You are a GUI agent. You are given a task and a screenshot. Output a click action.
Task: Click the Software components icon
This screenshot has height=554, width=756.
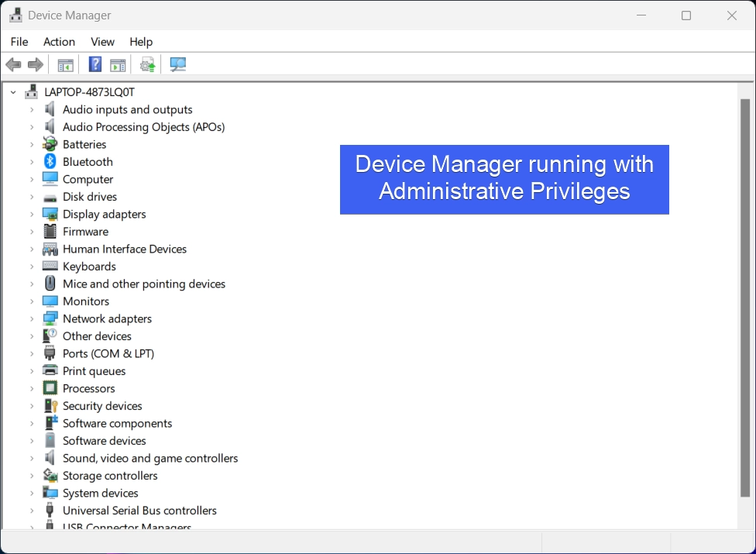[x=50, y=422]
